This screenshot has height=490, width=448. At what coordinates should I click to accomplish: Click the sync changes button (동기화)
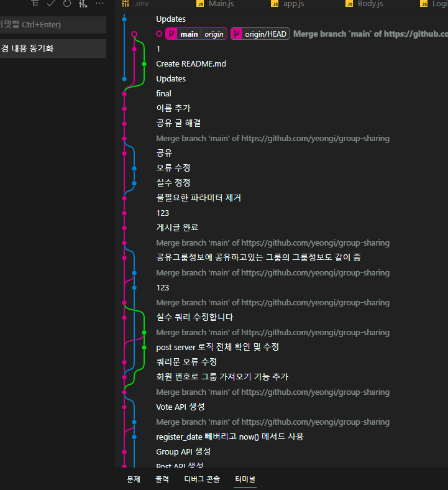(x=53, y=49)
